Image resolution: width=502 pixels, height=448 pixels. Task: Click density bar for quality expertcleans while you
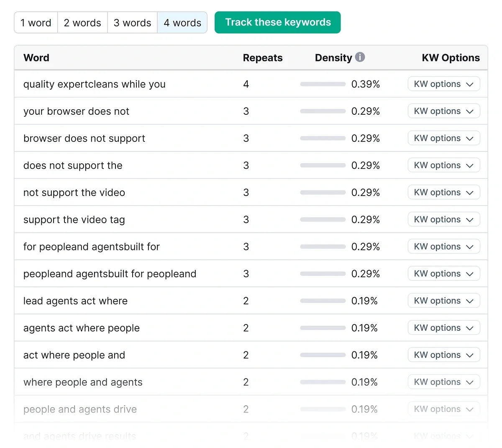coord(323,84)
